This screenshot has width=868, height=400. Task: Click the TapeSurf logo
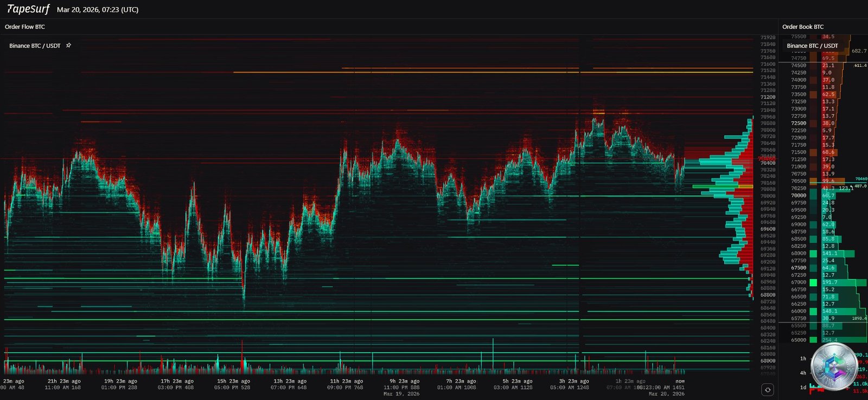tap(28, 9)
